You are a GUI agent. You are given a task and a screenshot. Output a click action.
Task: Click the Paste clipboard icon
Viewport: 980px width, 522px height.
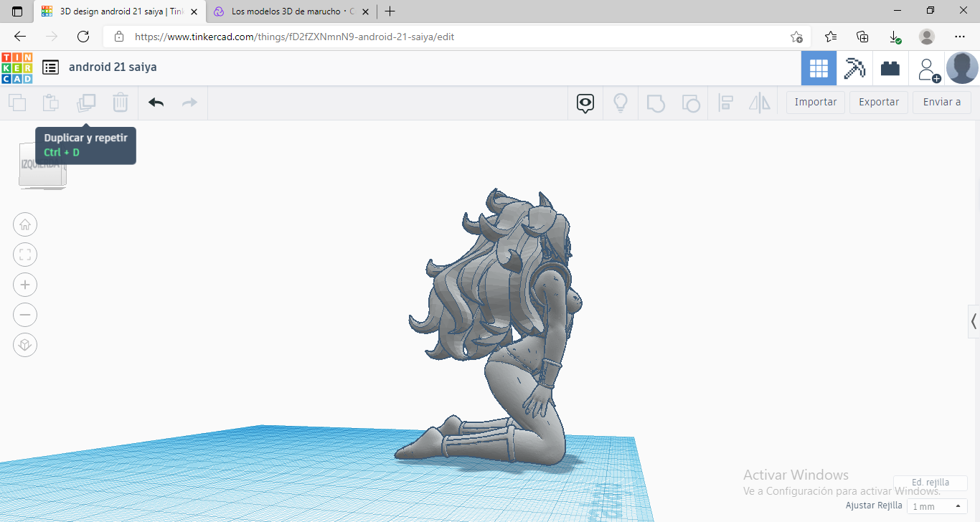point(50,103)
